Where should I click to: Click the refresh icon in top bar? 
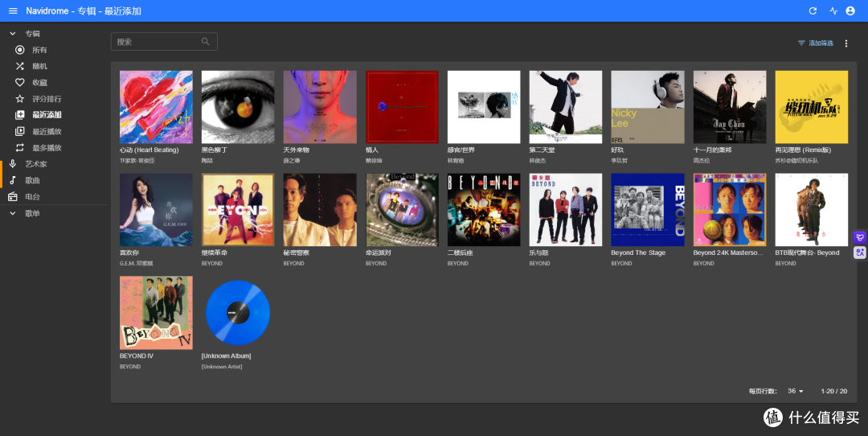coord(813,11)
